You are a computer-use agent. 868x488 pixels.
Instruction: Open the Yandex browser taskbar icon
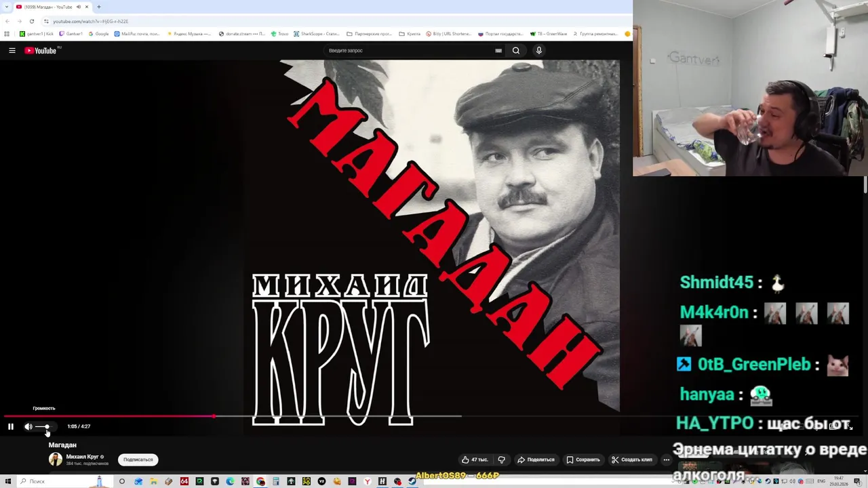367,481
